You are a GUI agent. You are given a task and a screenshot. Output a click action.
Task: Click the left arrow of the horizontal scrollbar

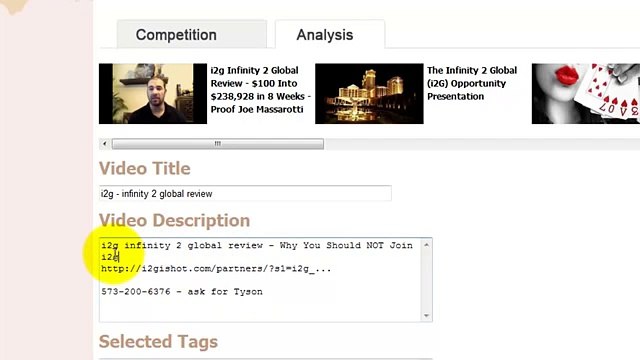click(104, 144)
